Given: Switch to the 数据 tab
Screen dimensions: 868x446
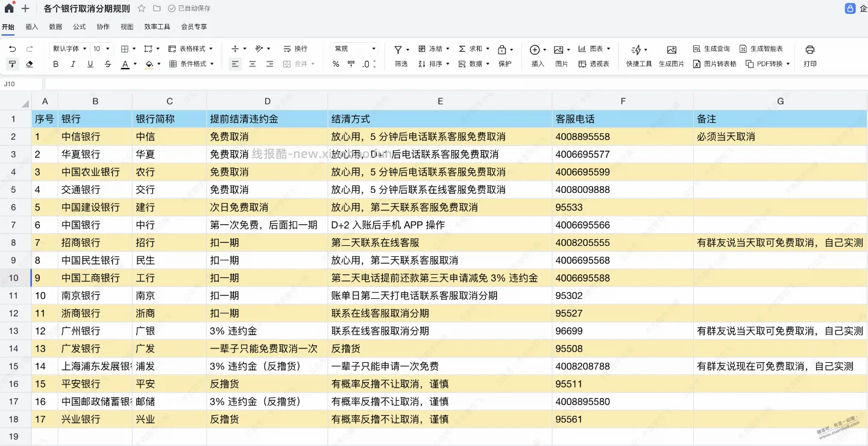Looking at the screenshot, I should click(55, 27).
